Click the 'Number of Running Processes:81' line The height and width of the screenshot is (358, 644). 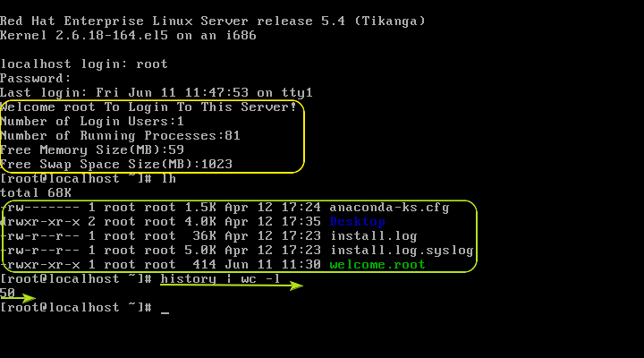120,136
